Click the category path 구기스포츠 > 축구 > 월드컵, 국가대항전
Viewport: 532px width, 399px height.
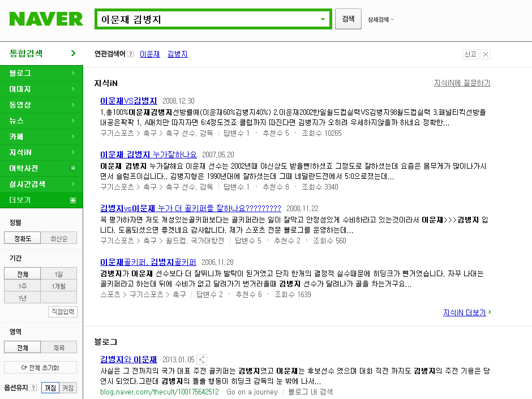[162, 241]
